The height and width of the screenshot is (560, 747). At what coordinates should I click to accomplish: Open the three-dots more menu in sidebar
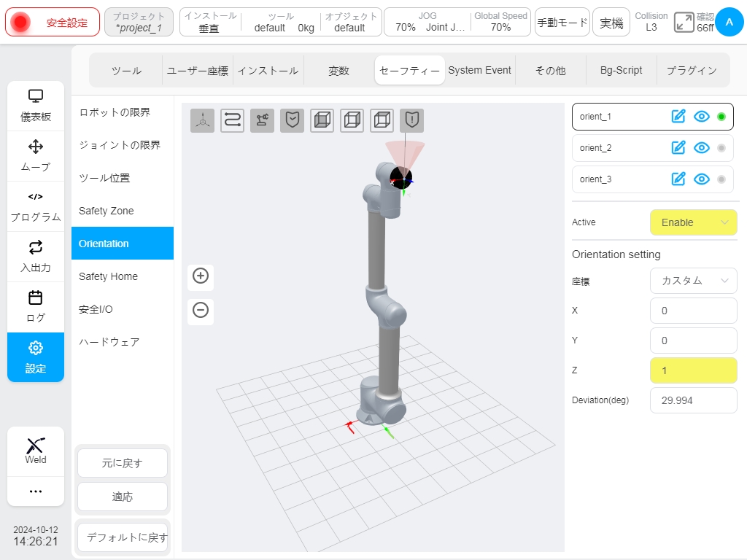coord(36,491)
